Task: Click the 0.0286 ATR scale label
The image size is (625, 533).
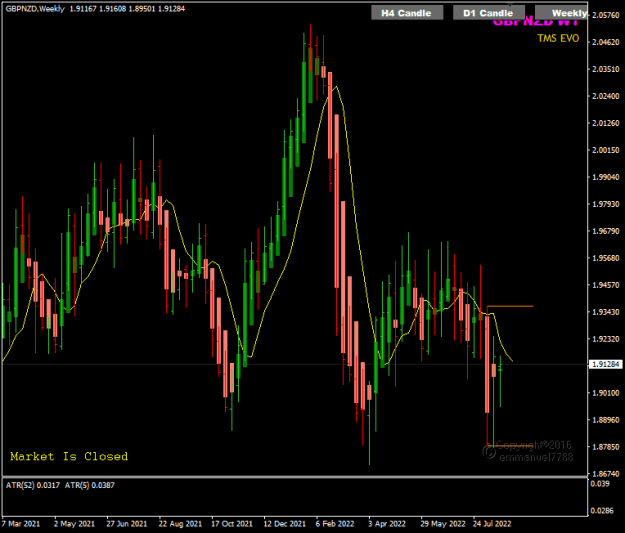Action: [602, 511]
